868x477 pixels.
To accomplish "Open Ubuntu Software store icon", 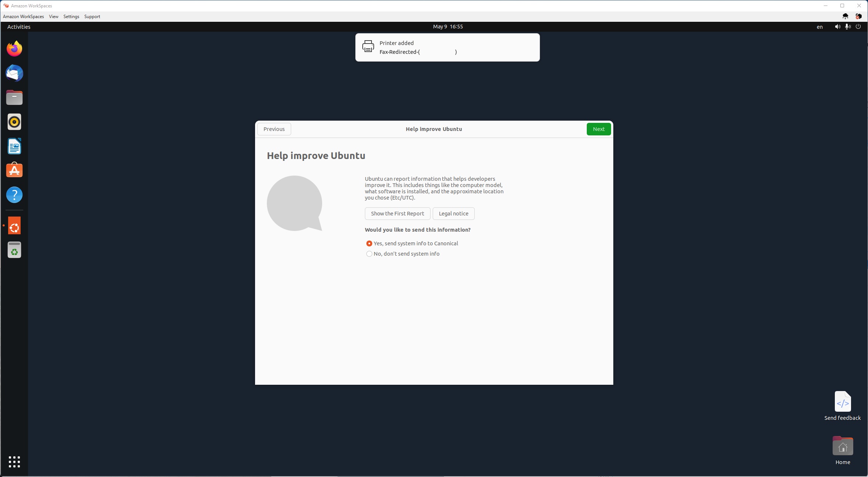I will pos(14,170).
